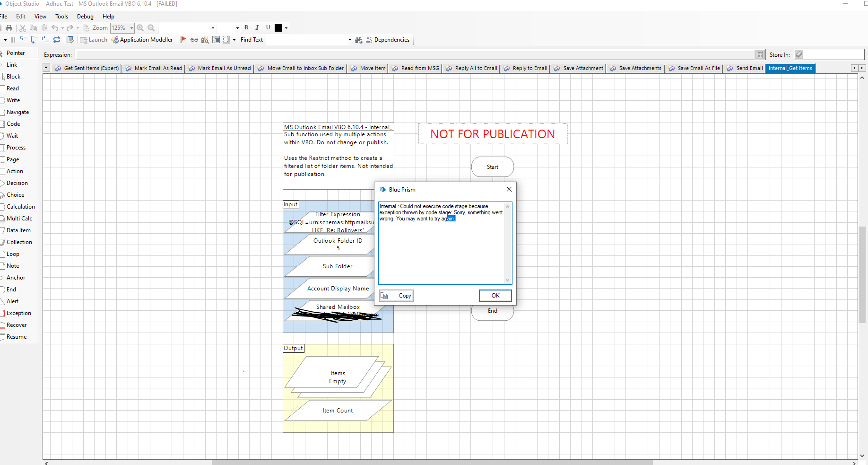Screen dimensions: 868x465
Task: Click the Dependencies button
Action: click(388, 40)
